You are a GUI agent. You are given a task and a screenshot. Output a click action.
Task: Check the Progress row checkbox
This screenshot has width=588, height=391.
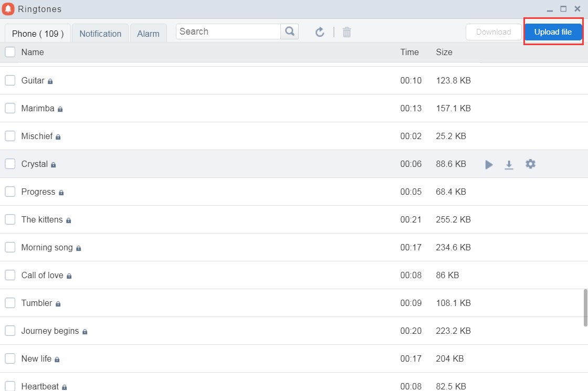point(10,192)
